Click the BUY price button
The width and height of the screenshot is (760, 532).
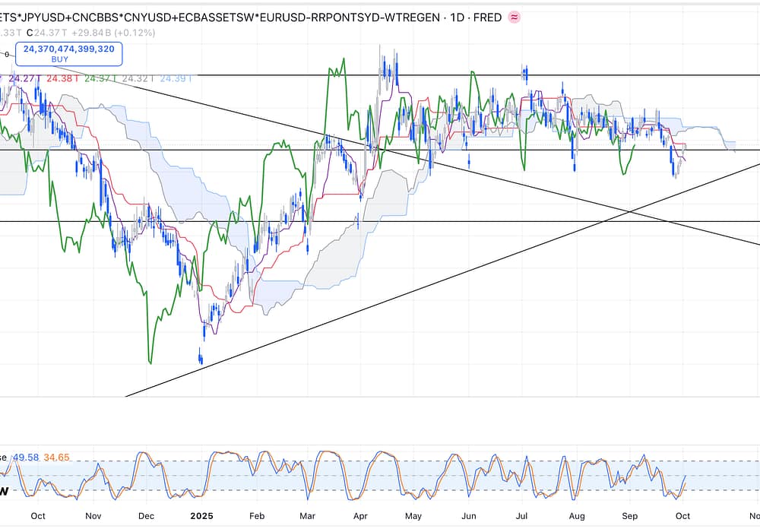[x=69, y=53]
